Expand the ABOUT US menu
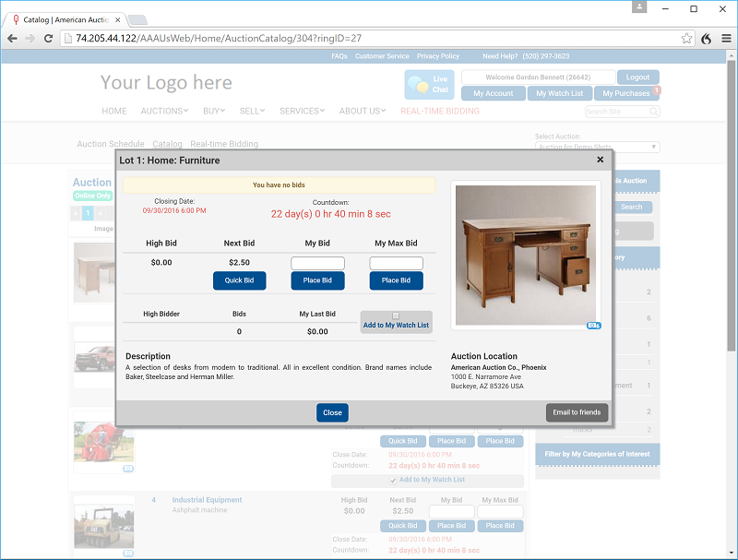738x560 pixels. point(363,111)
